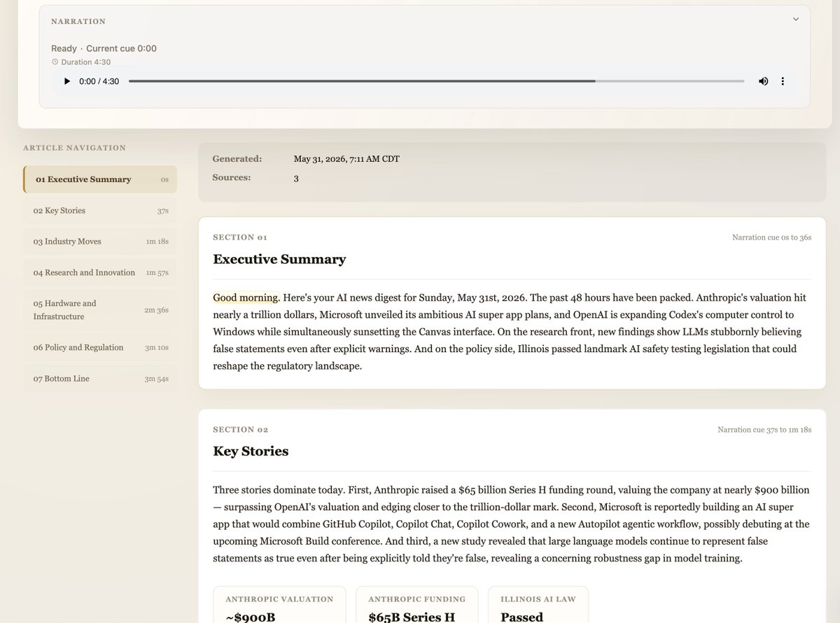The height and width of the screenshot is (623, 840).
Task: Click the Executive Summary heading
Action: click(279, 259)
